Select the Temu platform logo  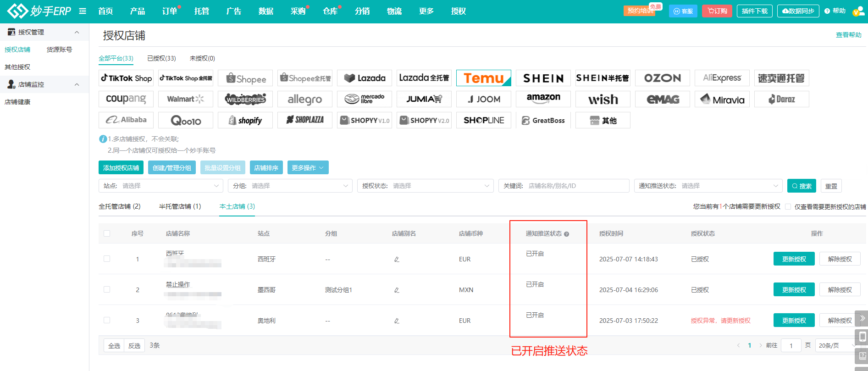484,78
